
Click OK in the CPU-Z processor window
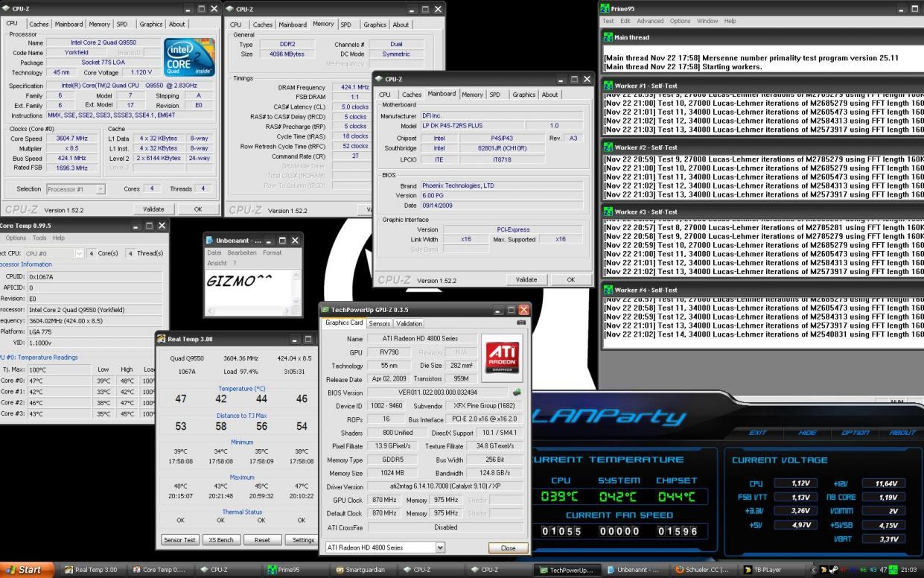pyautogui.click(x=198, y=209)
